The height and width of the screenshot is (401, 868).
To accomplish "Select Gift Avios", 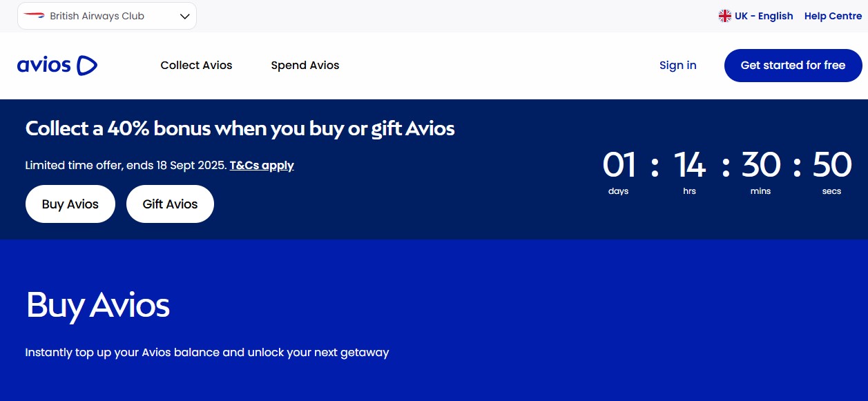I will click(x=170, y=204).
